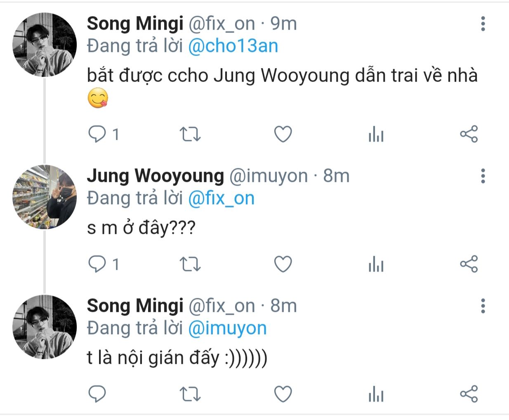The image size is (509, 420).
Task: Reply to the 'nội gián' tweet
Action: point(97,394)
